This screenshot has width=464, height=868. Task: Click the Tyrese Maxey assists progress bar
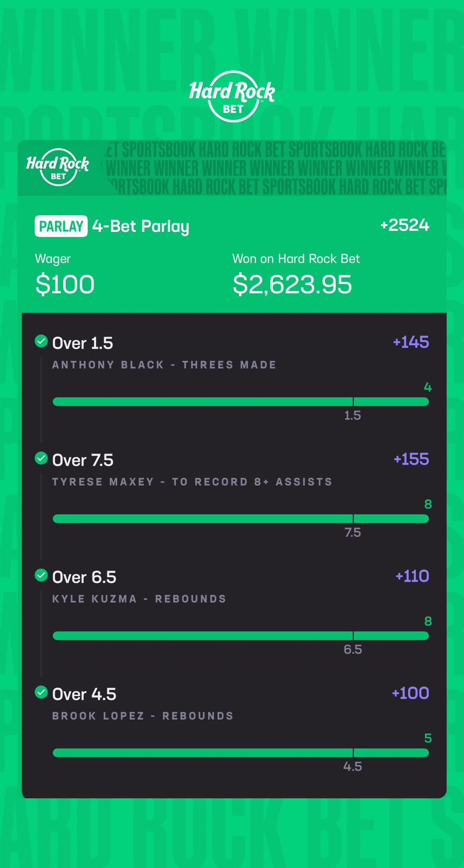click(x=241, y=519)
